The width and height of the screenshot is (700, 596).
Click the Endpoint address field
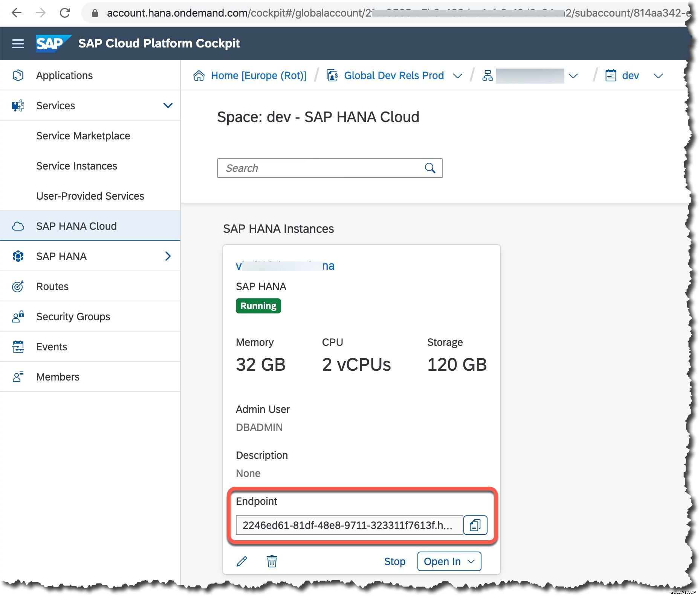(349, 525)
